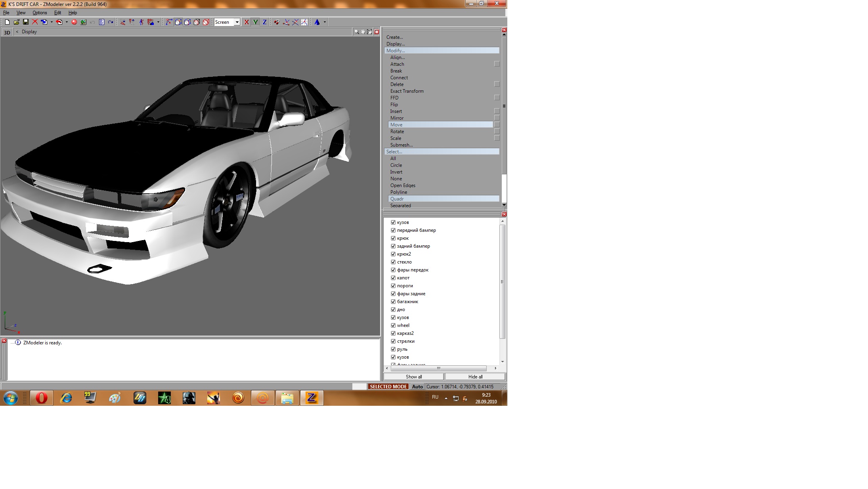The image size is (868, 489).
Task: Click the object list horizontal scrollbar
Action: point(438,369)
